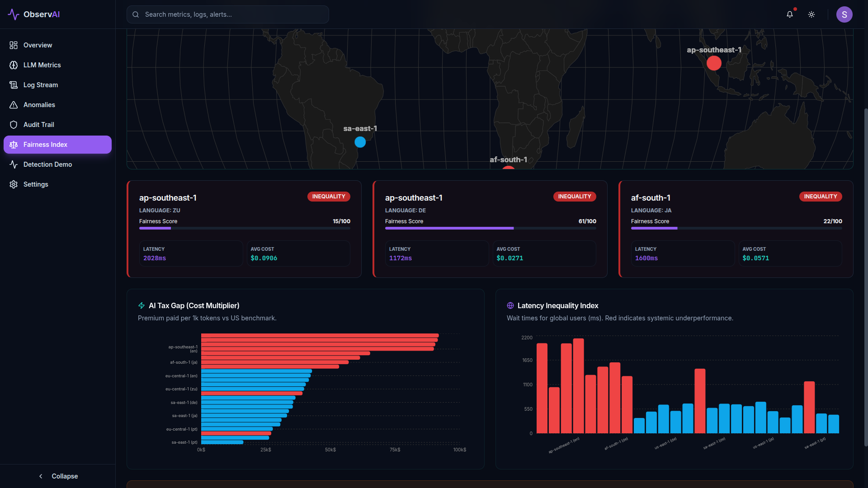
Task: Click the LLM Metrics brain icon
Action: pos(14,65)
